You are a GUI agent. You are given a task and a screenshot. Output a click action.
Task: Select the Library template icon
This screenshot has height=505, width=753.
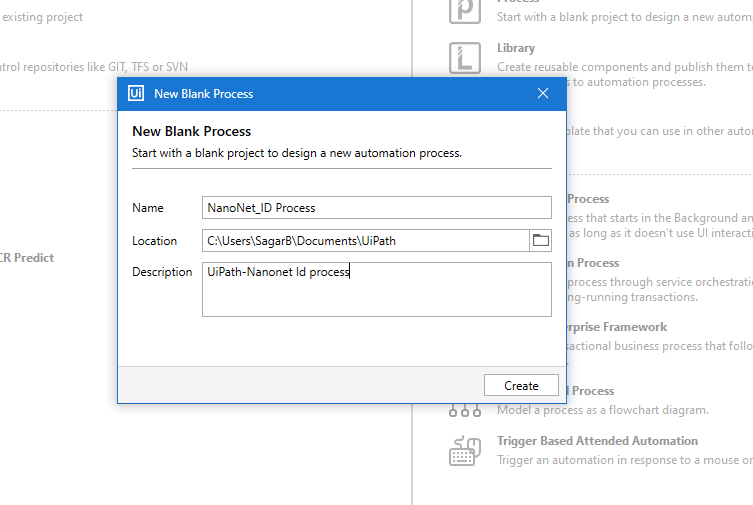pos(465,58)
